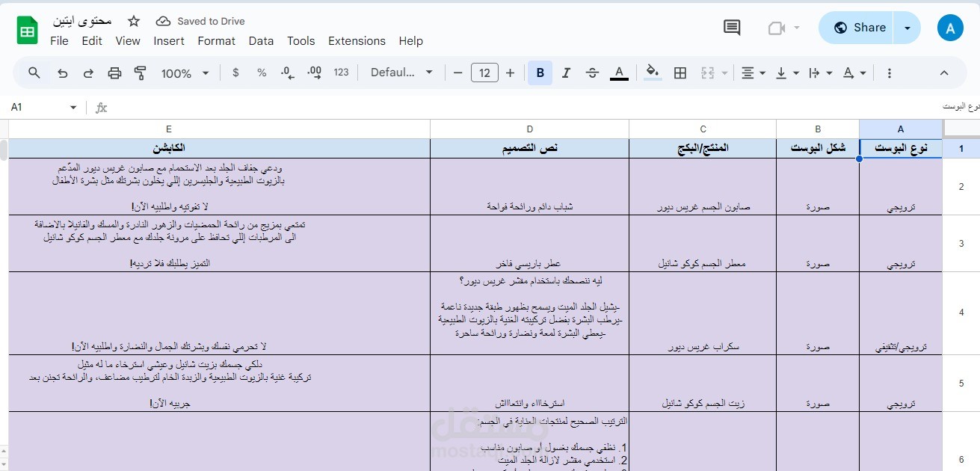
Task: Select column C header
Action: click(x=703, y=129)
